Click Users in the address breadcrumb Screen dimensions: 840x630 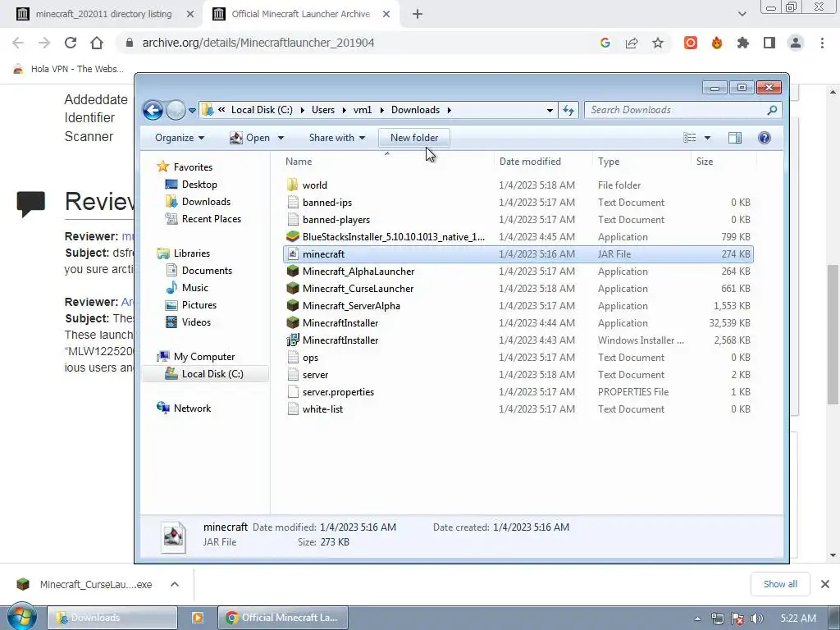coord(323,110)
